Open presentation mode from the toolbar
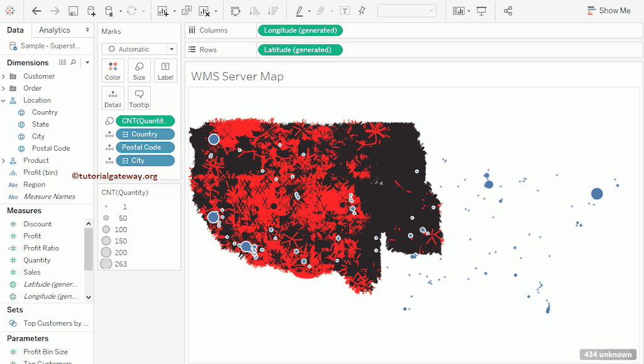Screen dimensions: 644x364 point(481,10)
